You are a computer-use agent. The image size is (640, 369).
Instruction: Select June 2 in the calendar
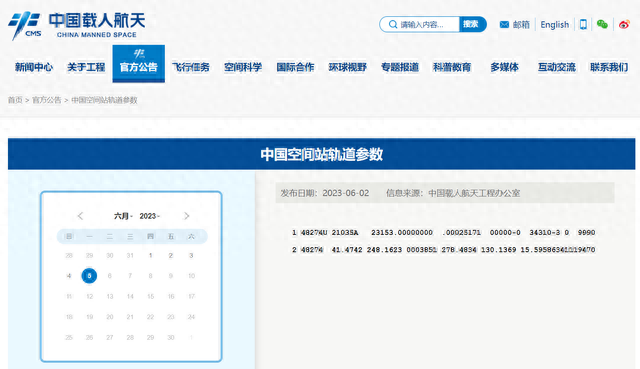pyautogui.click(x=171, y=256)
